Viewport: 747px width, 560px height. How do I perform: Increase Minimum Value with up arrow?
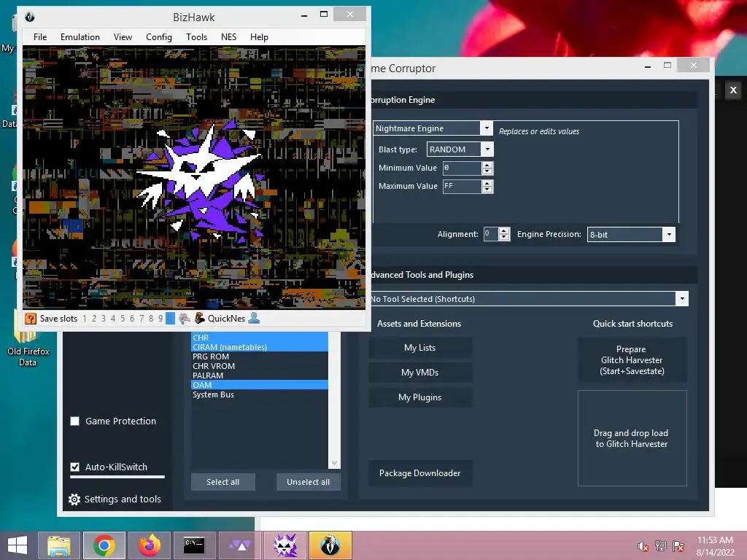(x=487, y=165)
